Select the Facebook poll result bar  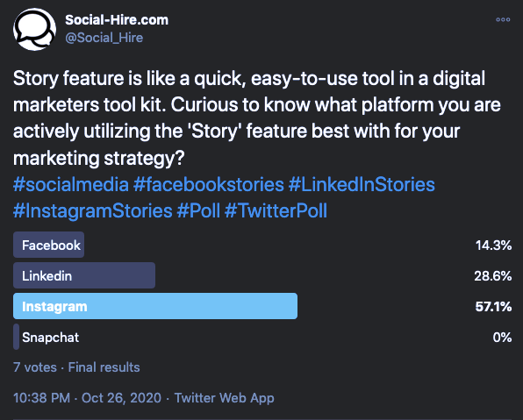48,245
